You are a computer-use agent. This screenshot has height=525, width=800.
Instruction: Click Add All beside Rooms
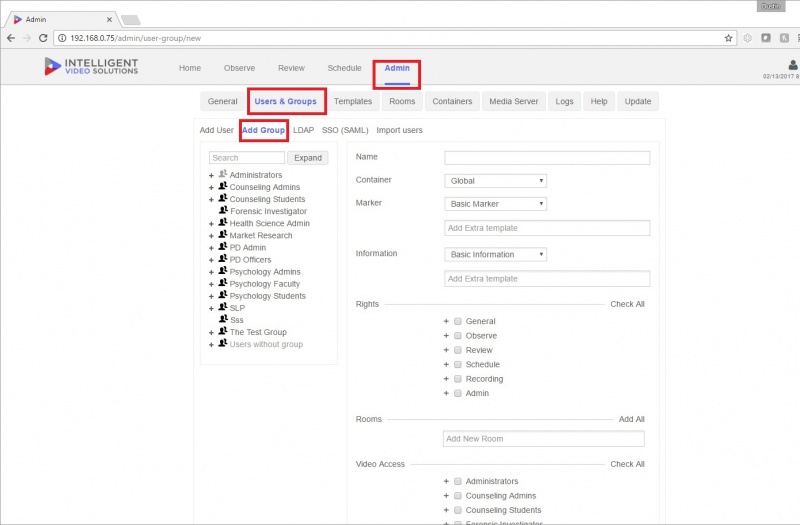point(632,419)
